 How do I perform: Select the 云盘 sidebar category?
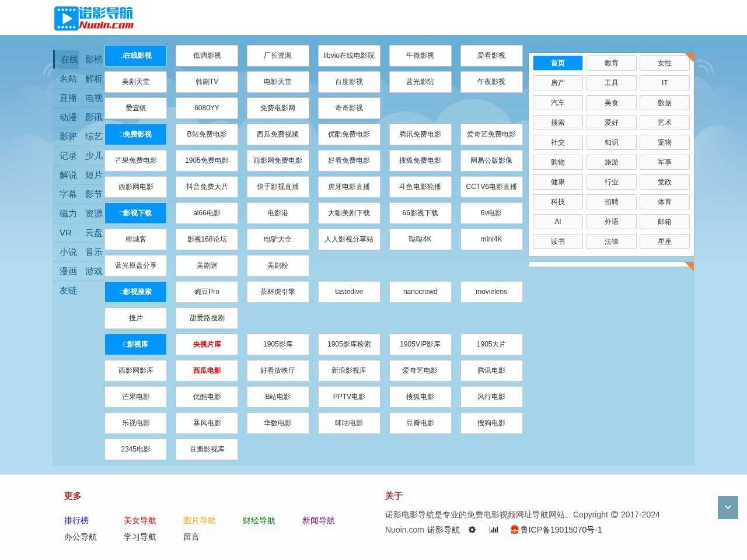[x=93, y=233]
